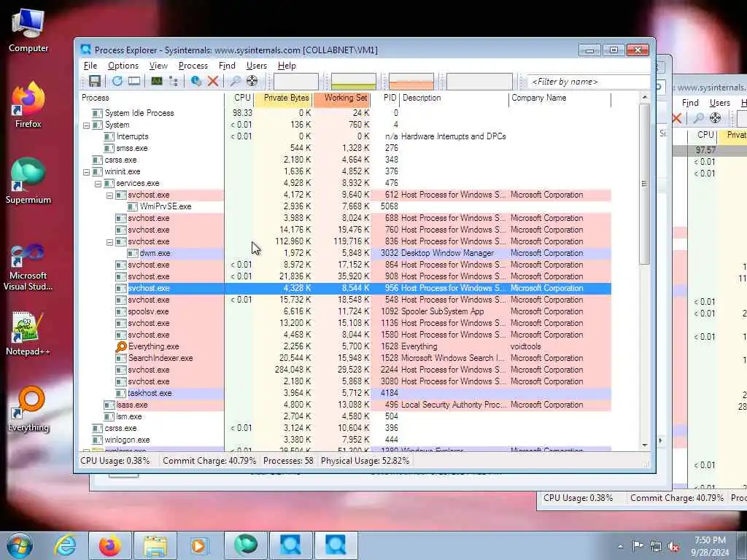Sort by the CPU column header
The image size is (747, 560).
[239, 98]
